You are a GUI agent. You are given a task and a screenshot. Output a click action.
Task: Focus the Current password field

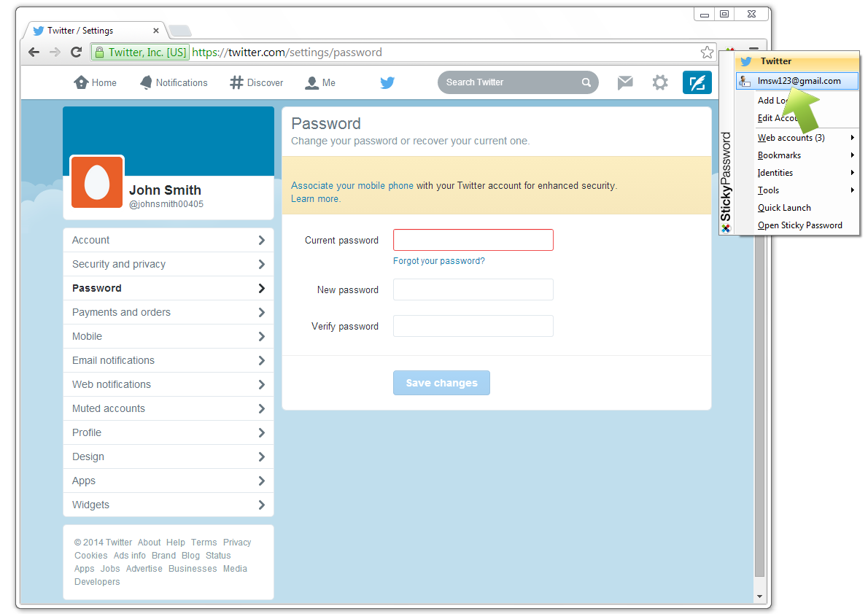click(473, 240)
